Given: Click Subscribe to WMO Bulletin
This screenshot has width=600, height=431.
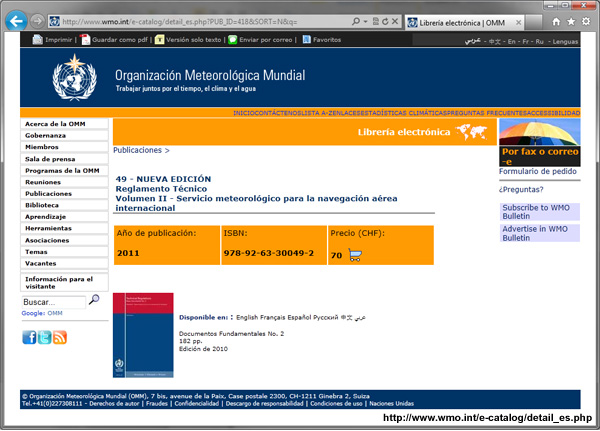Looking at the screenshot, I should (540, 212).
